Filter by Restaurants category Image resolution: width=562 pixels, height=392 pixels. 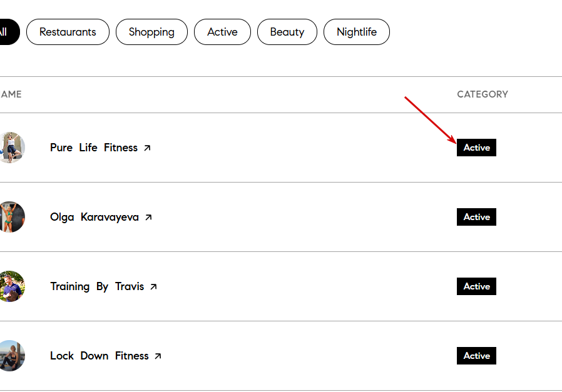coord(68,32)
